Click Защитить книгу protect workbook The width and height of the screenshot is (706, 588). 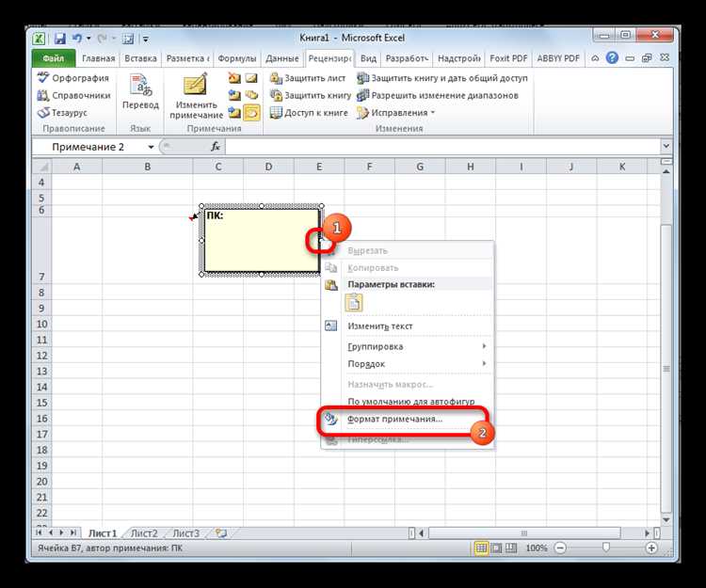(311, 95)
